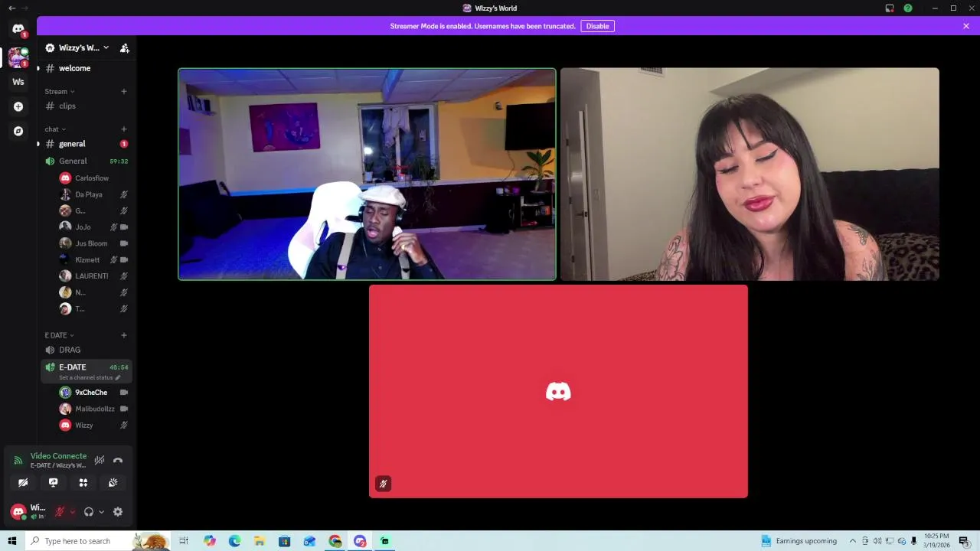The image size is (980, 551).
Task: Open user profile avatar in bottom panel
Action: click(x=18, y=512)
